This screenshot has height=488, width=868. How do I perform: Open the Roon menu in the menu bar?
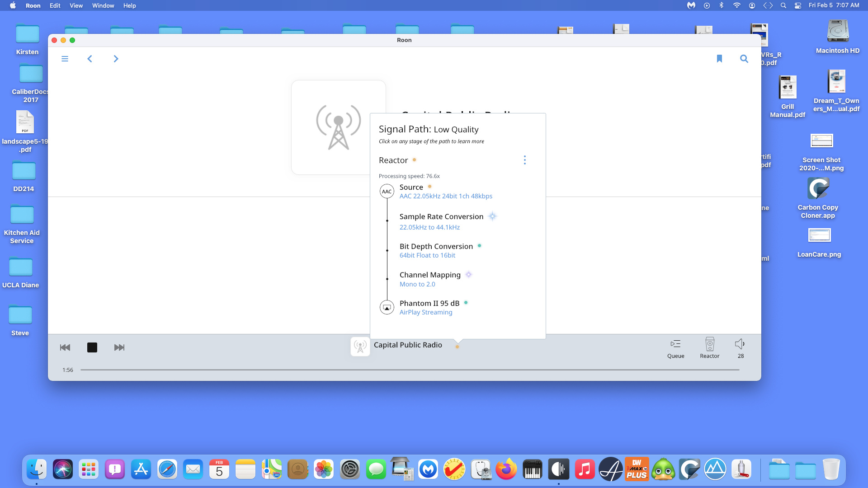33,5
